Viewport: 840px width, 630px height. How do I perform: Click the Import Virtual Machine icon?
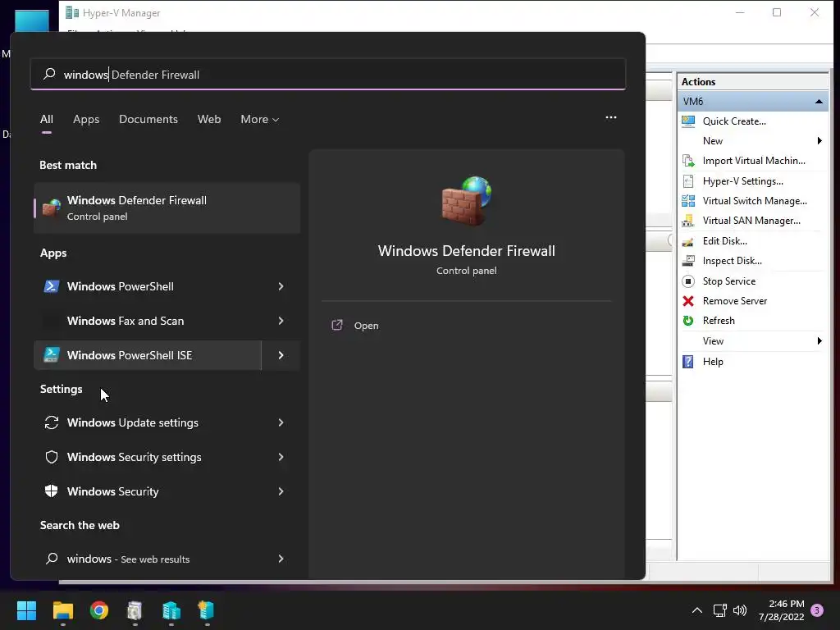(688, 161)
